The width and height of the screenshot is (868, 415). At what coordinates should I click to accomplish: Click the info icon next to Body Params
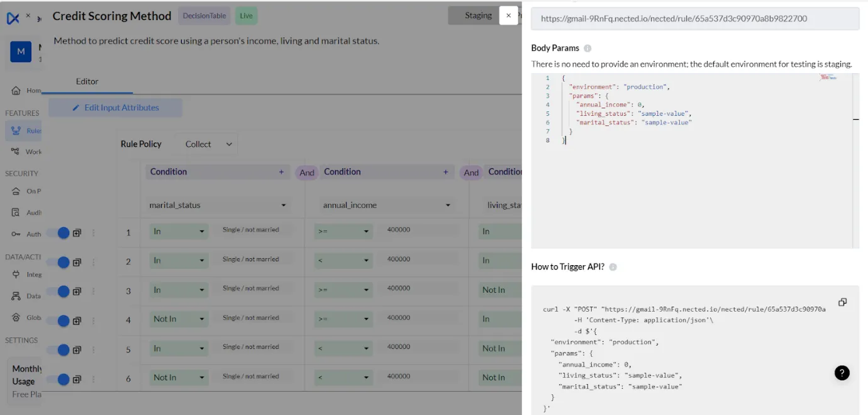tap(587, 48)
